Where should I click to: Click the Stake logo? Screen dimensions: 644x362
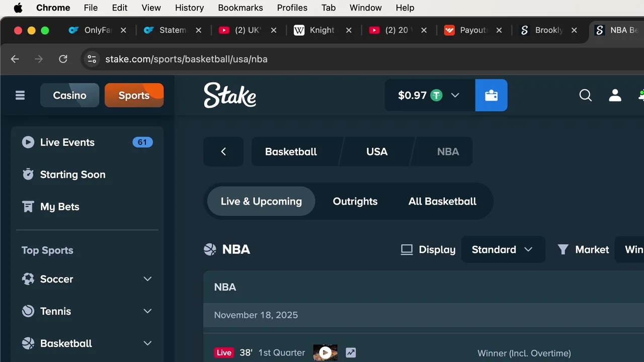point(230,95)
